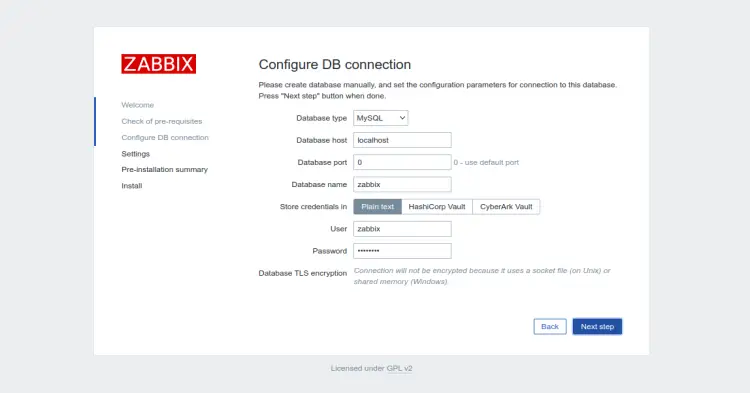This screenshot has height=393, width=750.
Task: Click the Install step in sidebar
Action: click(132, 186)
